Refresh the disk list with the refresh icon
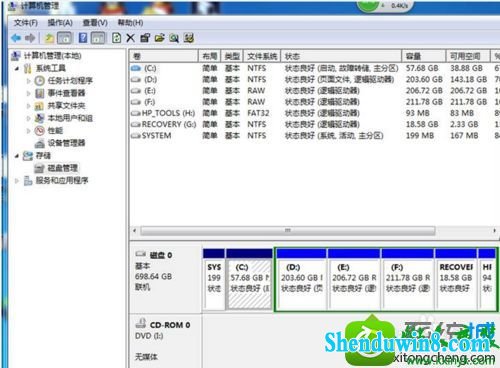Image resolution: width=500 pixels, height=368 pixels. [x=116, y=38]
